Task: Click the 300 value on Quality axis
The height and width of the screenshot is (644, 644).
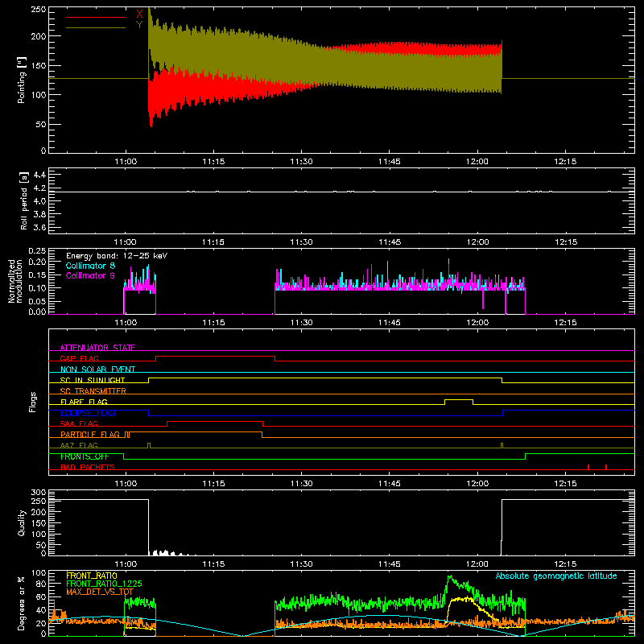Action: [x=39, y=493]
